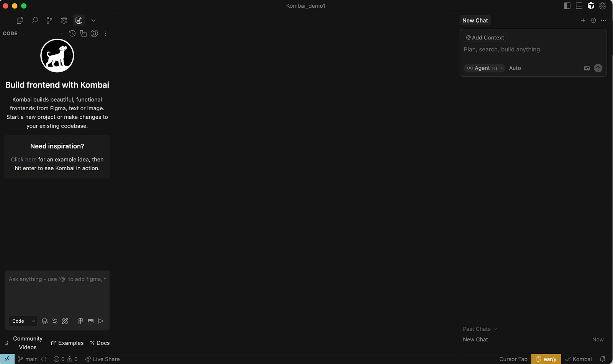Open settings gear in title bar
This screenshot has height=364, width=613.
click(x=603, y=6)
